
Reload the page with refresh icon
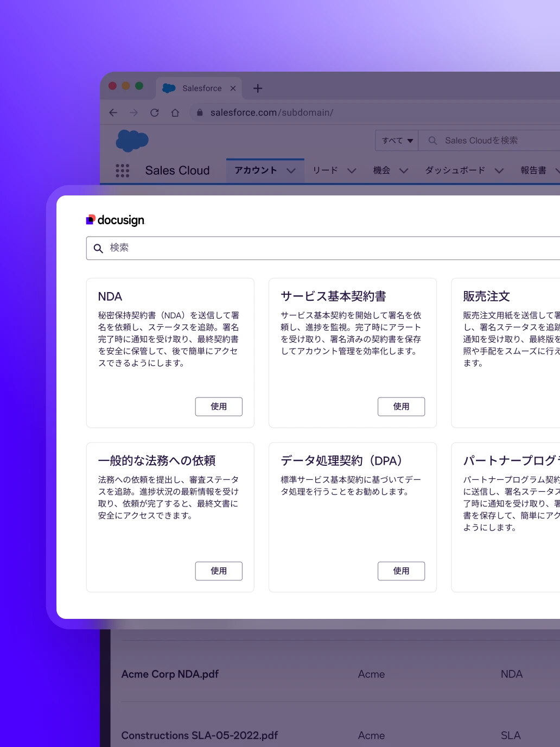tap(155, 112)
